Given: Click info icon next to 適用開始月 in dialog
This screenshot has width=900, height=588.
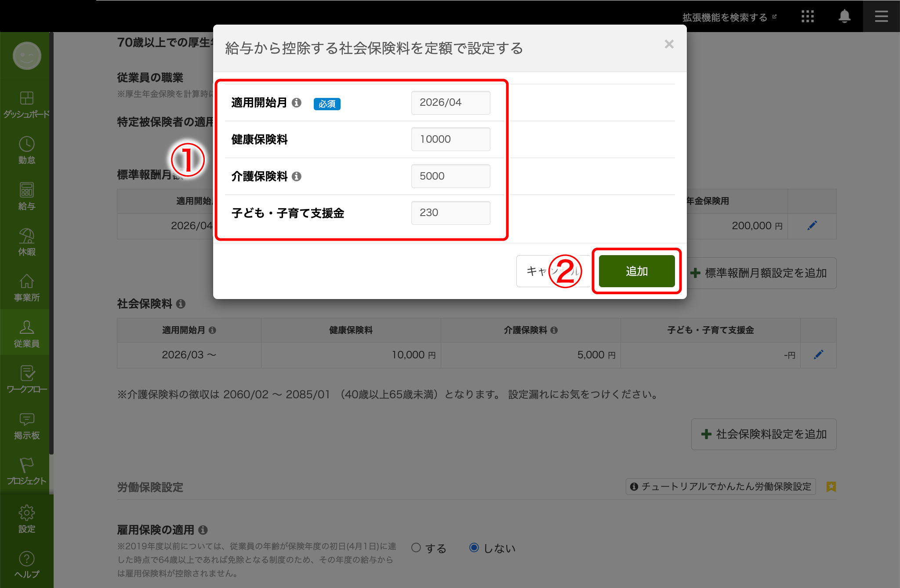Looking at the screenshot, I should pyautogui.click(x=297, y=103).
